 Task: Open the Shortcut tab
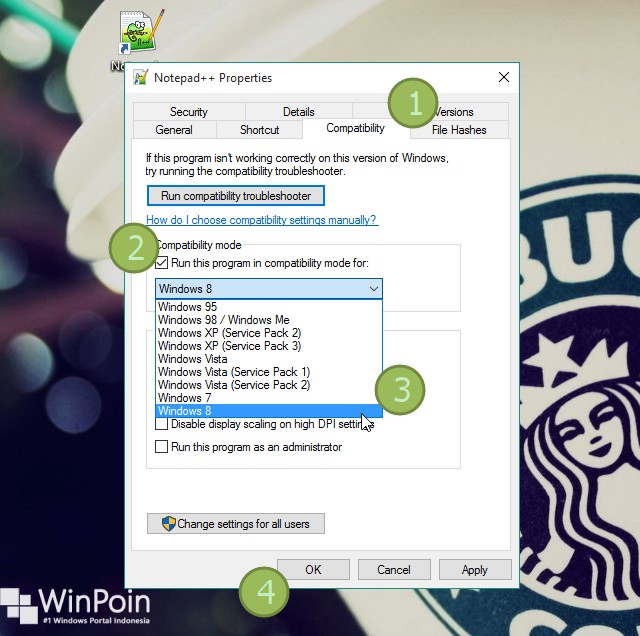click(x=259, y=130)
